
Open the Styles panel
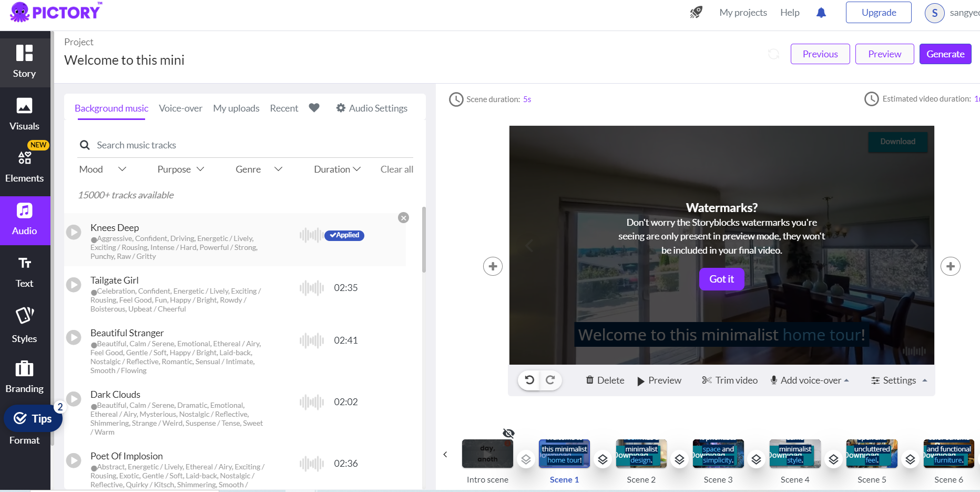(x=25, y=325)
